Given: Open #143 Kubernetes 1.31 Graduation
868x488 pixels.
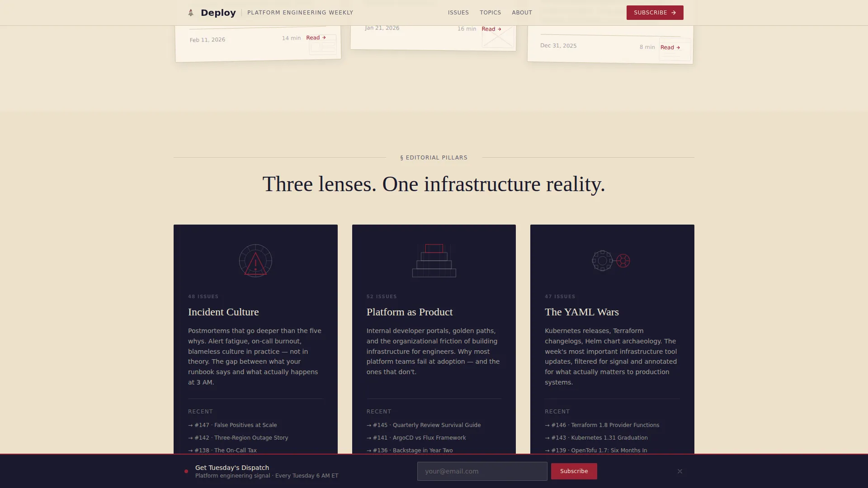Looking at the screenshot, I should [596, 438].
